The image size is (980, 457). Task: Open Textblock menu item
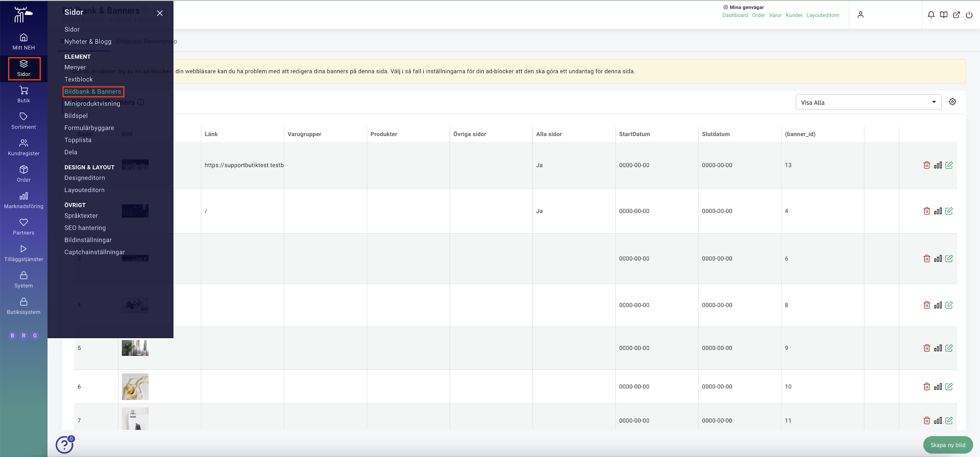[79, 80]
